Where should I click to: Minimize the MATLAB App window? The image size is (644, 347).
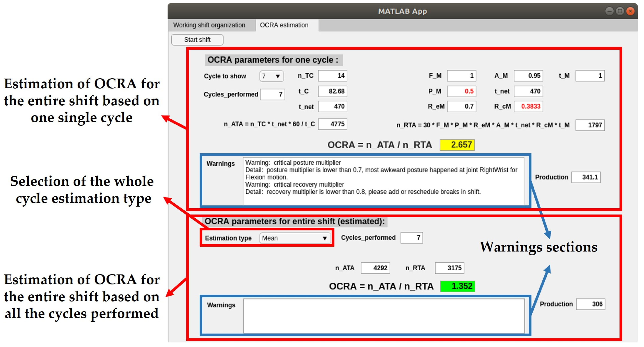coord(609,11)
